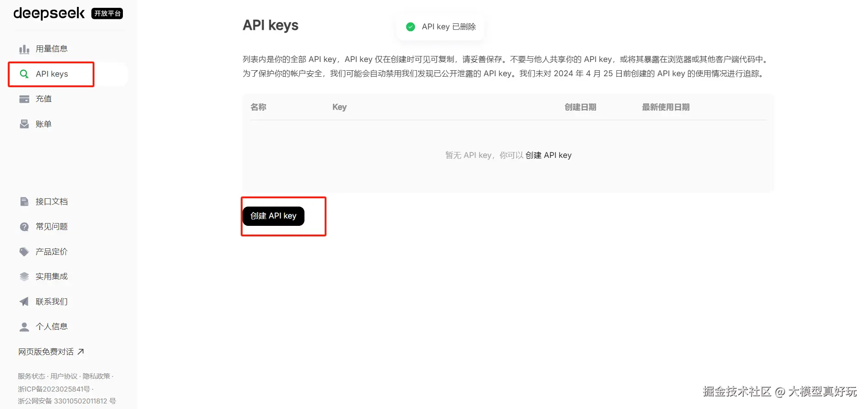The image size is (868, 409).
Task: Click the 开放平台 badge
Action: click(x=107, y=13)
